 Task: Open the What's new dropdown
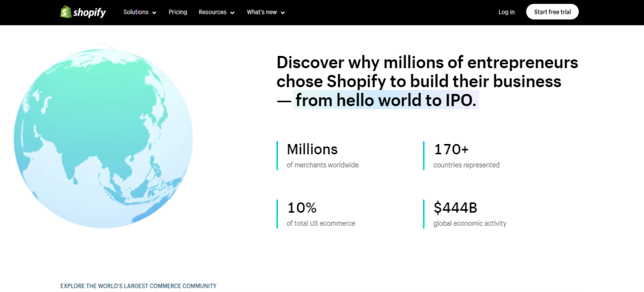(265, 12)
